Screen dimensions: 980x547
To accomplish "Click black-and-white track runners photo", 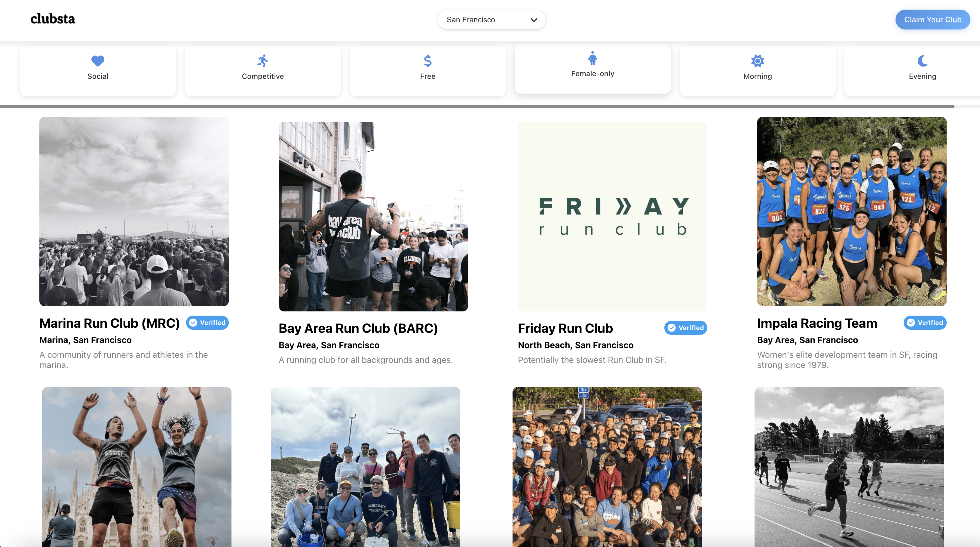I will (849, 467).
